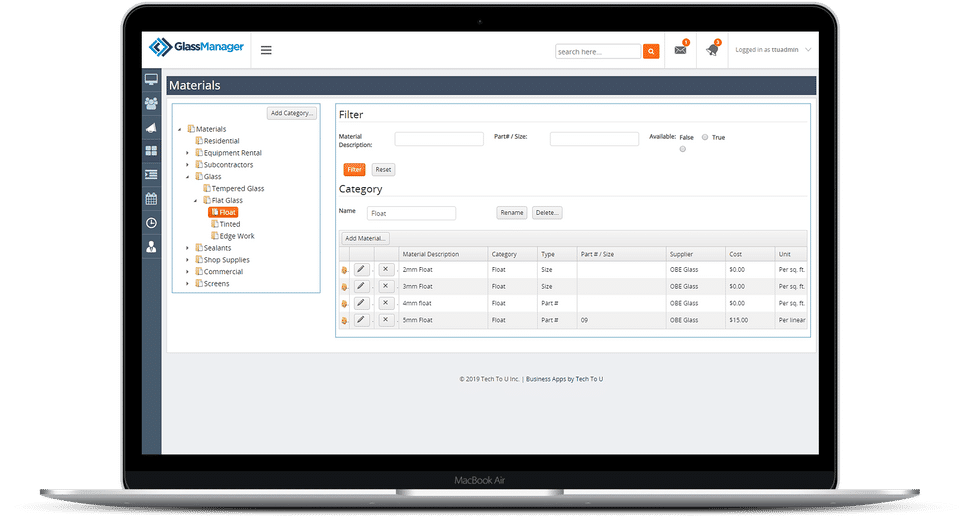Apply the orange Filter button
Image resolution: width=960 pixels, height=516 pixels.
tap(354, 170)
